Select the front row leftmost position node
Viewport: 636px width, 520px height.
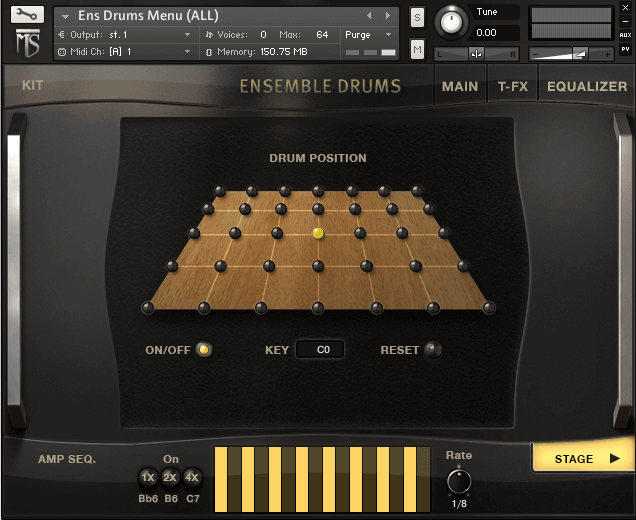(148, 307)
